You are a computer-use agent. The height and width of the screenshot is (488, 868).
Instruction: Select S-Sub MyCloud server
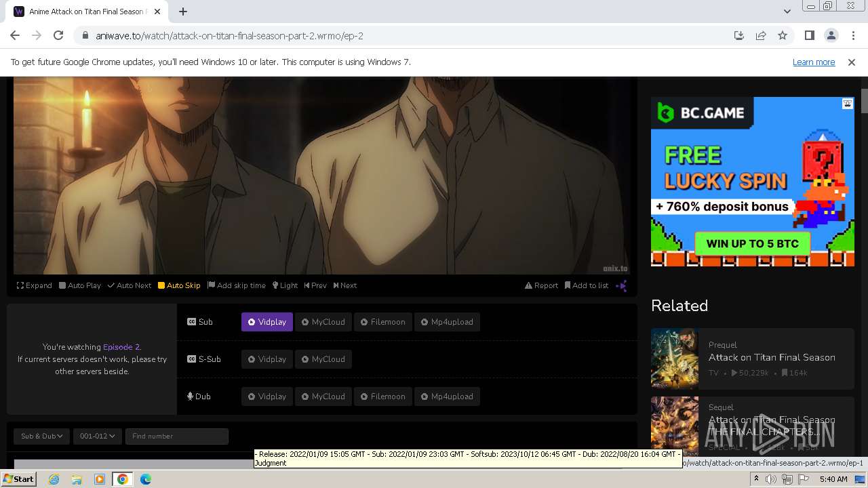(323, 359)
